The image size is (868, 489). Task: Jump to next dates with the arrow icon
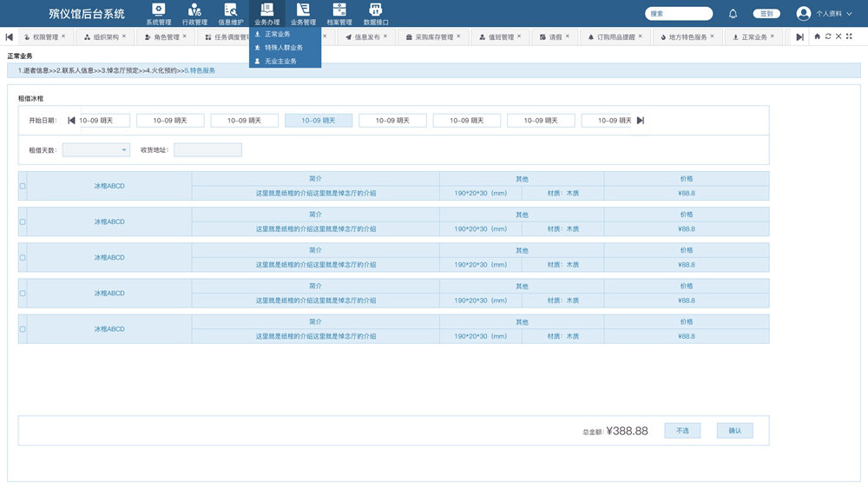641,121
